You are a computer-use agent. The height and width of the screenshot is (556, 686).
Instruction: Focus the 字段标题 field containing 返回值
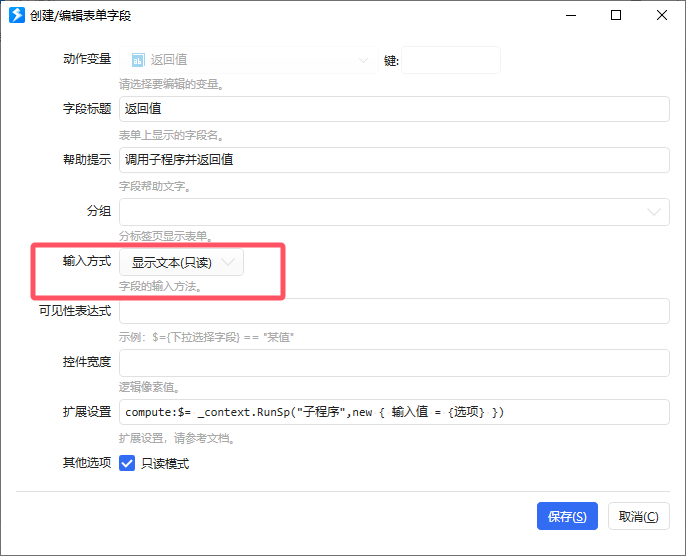pyautogui.click(x=394, y=109)
